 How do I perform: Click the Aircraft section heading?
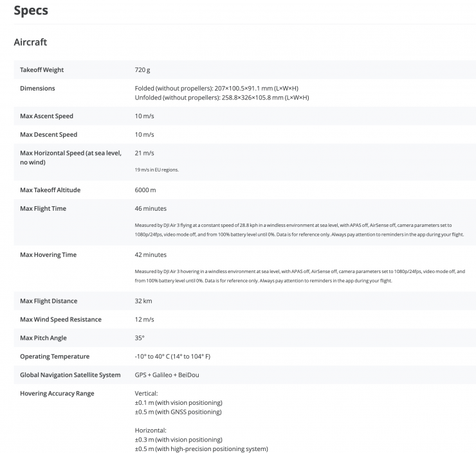point(30,42)
